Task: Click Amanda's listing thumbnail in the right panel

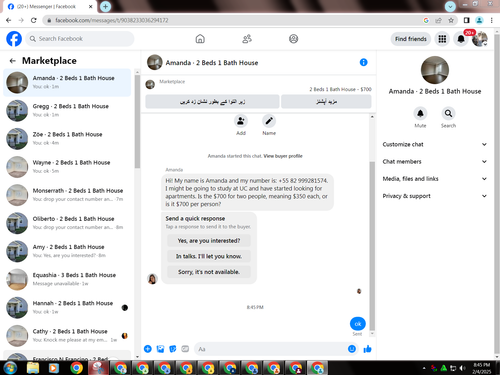Action: click(x=435, y=70)
